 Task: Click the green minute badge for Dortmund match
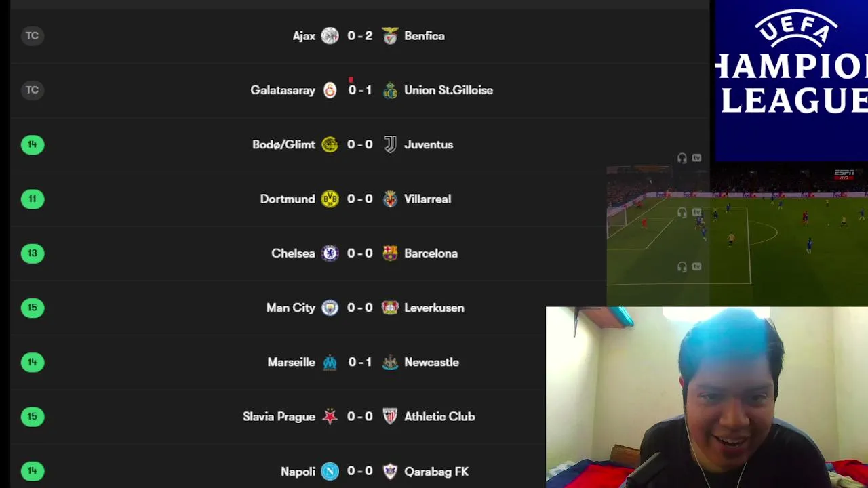[33, 199]
